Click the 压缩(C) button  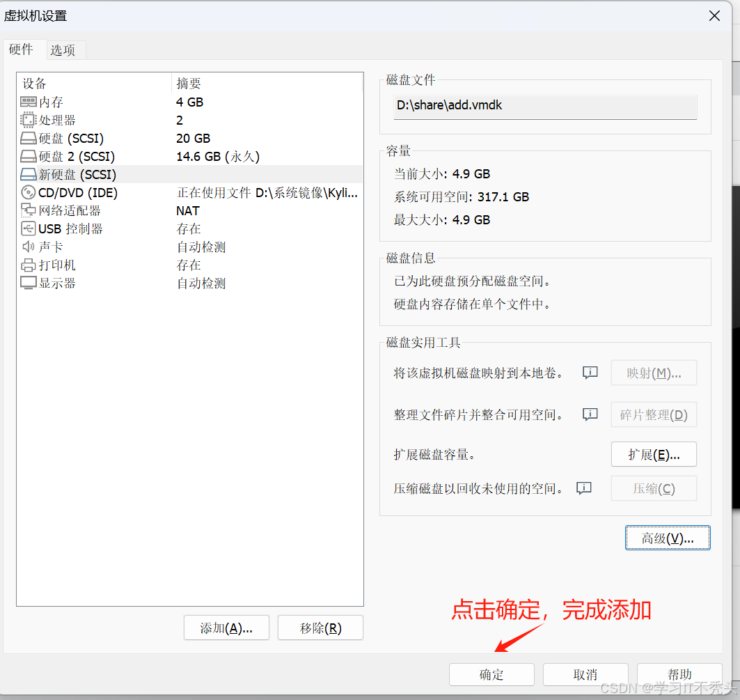coord(654,488)
